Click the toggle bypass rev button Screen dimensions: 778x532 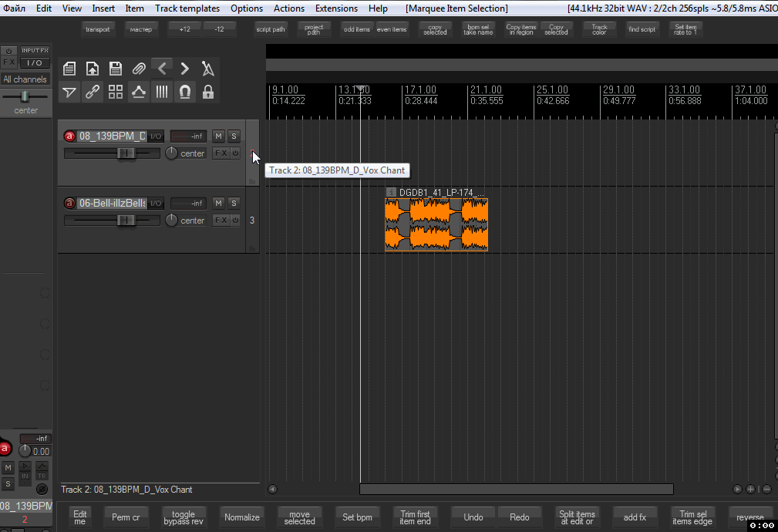point(184,517)
